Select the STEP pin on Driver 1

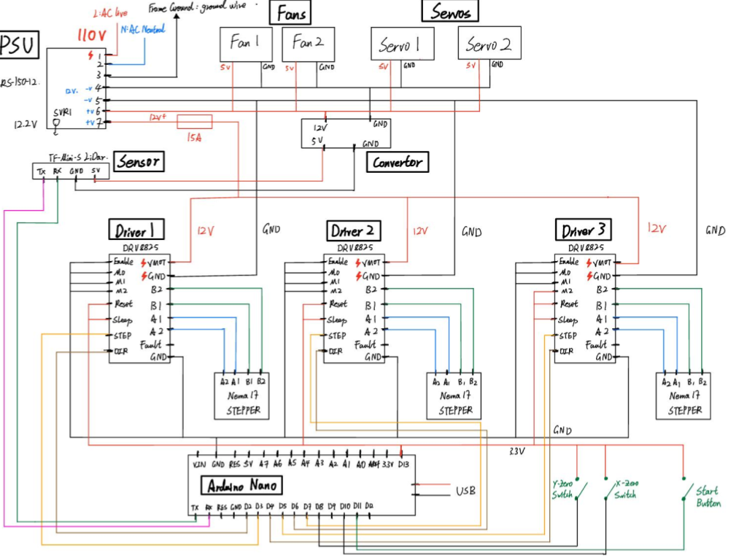pos(123,335)
